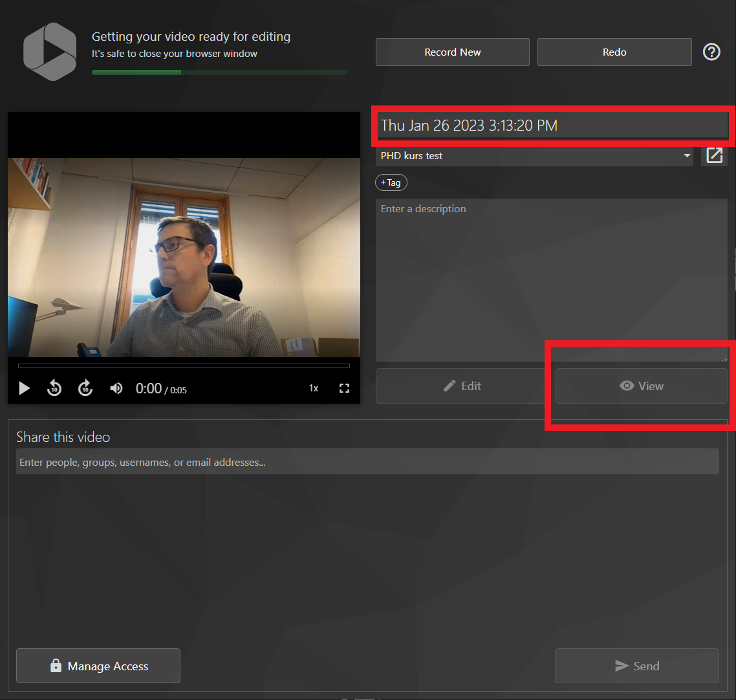The image size is (736, 700).
Task: Click the video title date field
Action: coord(552,126)
